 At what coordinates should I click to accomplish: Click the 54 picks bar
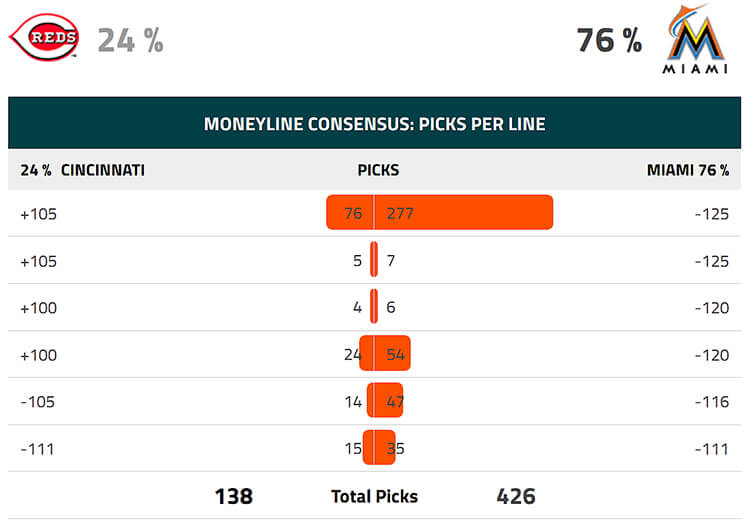(392, 354)
